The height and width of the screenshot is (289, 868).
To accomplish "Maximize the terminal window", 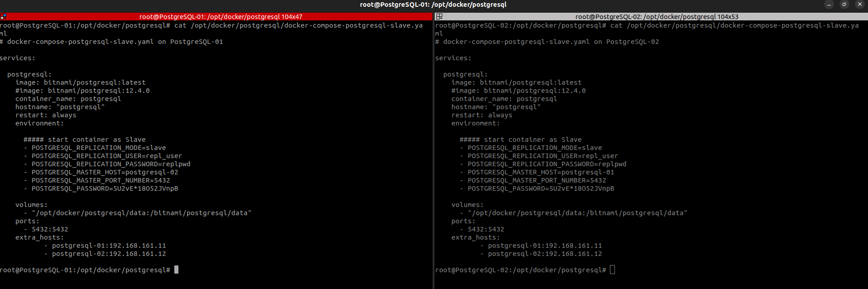I will (844, 5).
